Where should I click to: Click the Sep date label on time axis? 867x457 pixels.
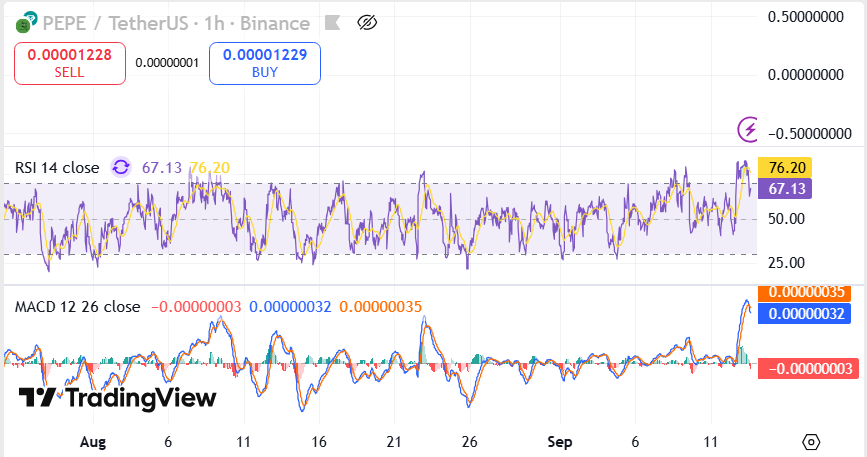click(560, 442)
